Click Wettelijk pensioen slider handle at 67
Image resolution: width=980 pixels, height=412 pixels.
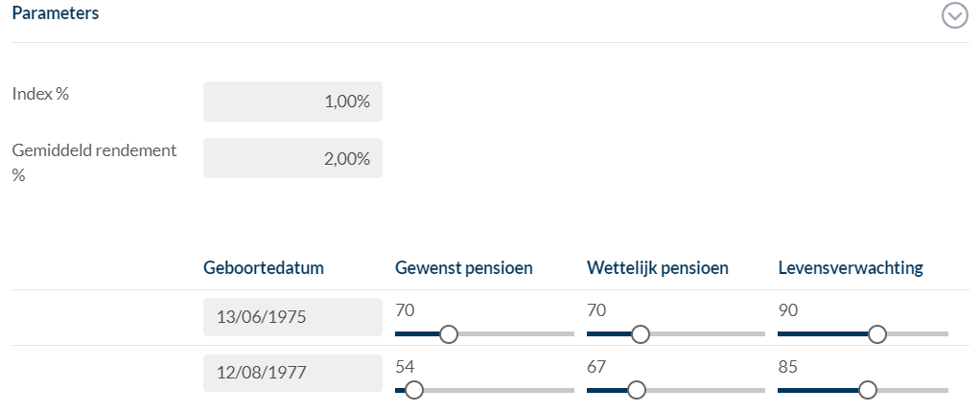coord(635,390)
